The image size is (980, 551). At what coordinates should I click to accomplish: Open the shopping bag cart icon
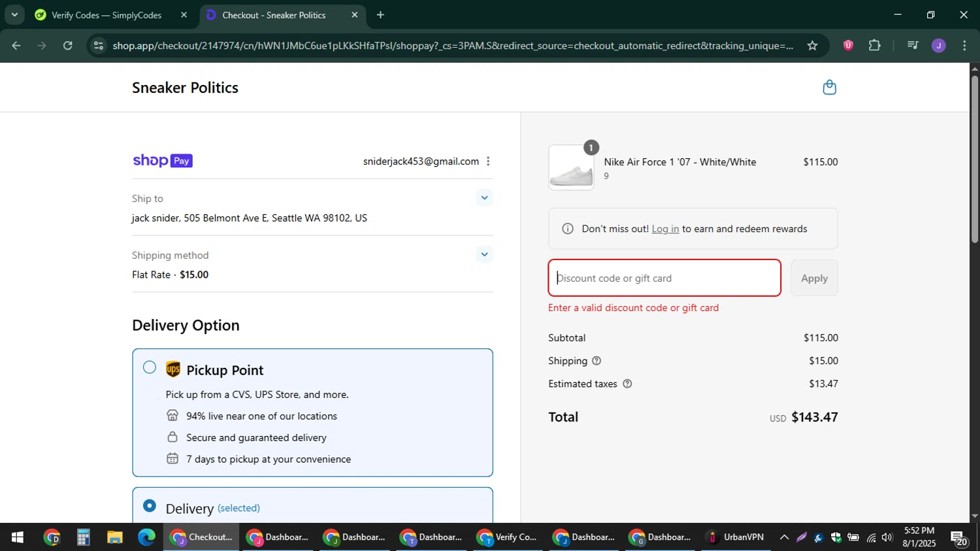tap(829, 88)
